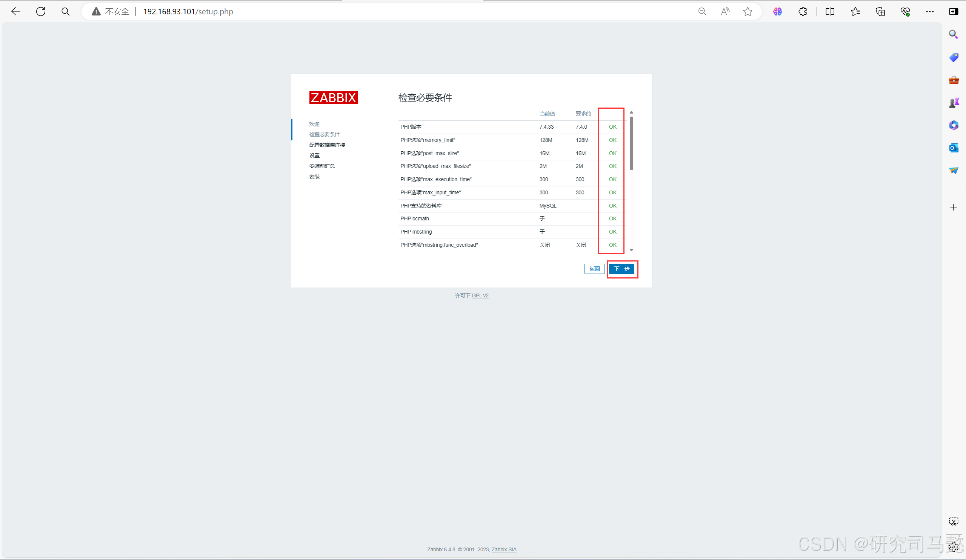Click the search magnifier beside address bar
This screenshot has width=966, height=560.
[66, 11]
